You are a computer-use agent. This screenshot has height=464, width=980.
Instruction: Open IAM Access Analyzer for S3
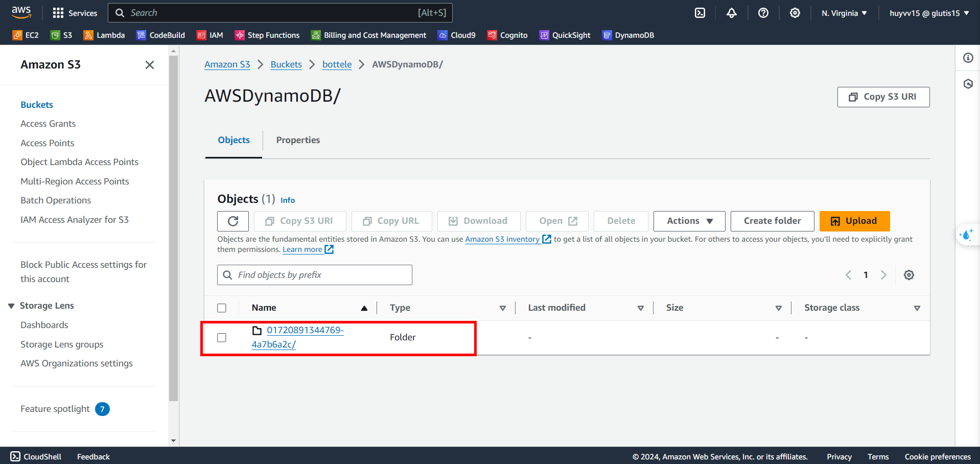coord(75,220)
